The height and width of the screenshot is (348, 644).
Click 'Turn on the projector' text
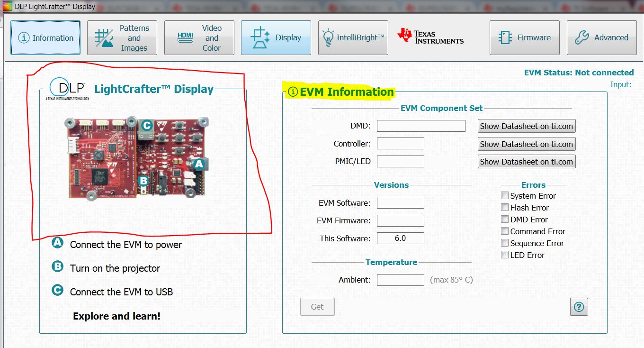[x=115, y=268]
